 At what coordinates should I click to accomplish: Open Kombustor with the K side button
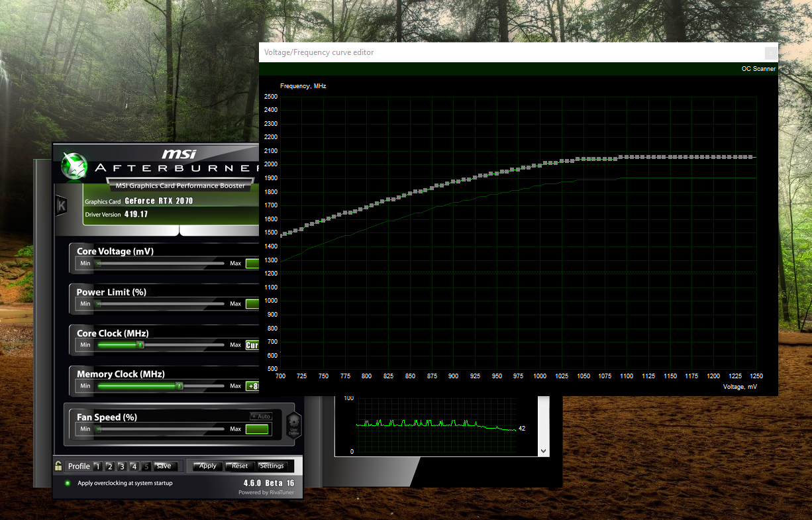62,206
